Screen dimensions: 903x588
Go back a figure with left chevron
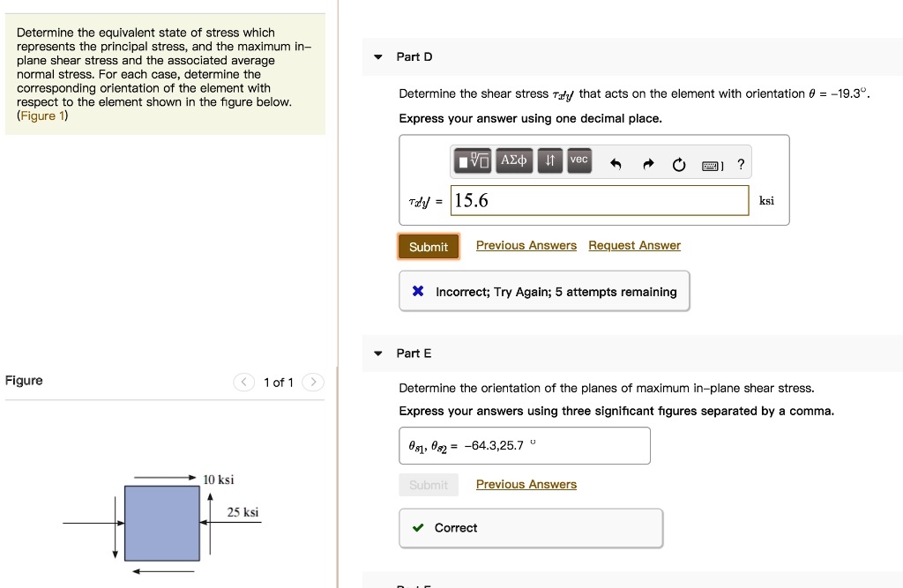243,383
